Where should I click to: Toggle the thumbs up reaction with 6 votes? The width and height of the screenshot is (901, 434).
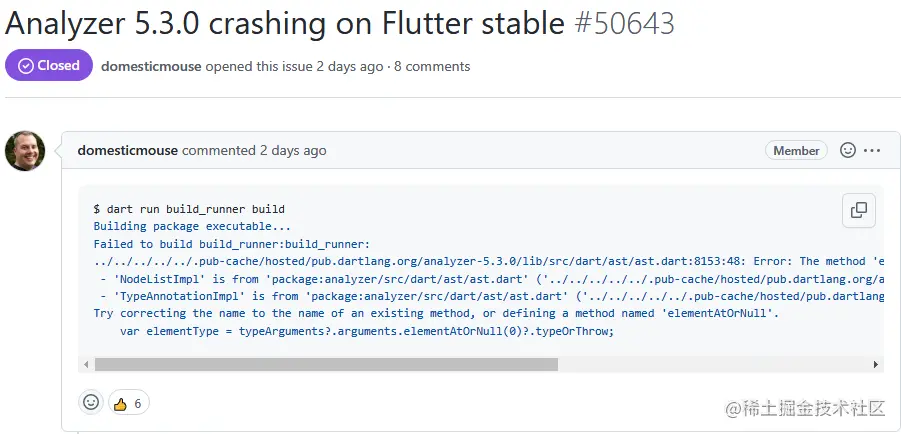[128, 403]
